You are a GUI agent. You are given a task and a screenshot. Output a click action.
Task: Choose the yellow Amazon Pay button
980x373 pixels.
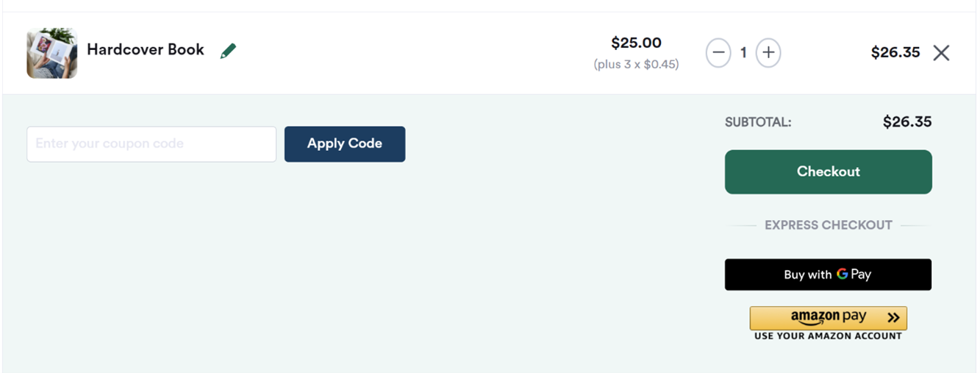coord(828,318)
